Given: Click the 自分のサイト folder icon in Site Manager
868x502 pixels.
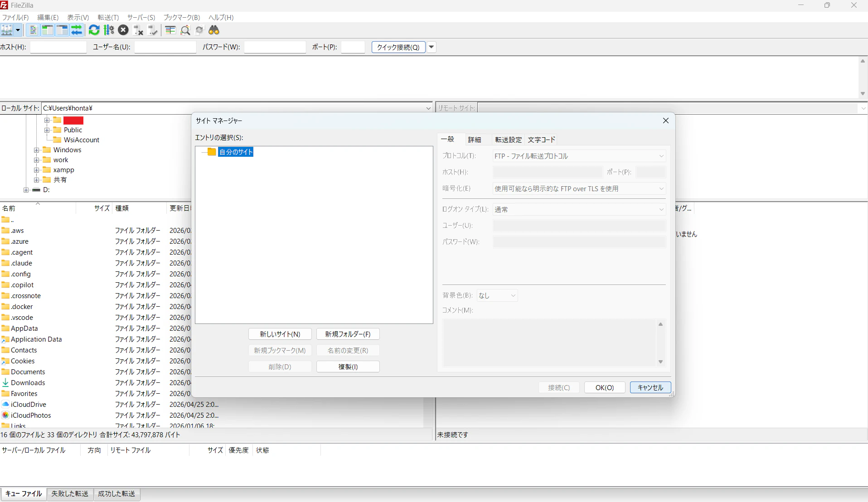Looking at the screenshot, I should coord(212,152).
